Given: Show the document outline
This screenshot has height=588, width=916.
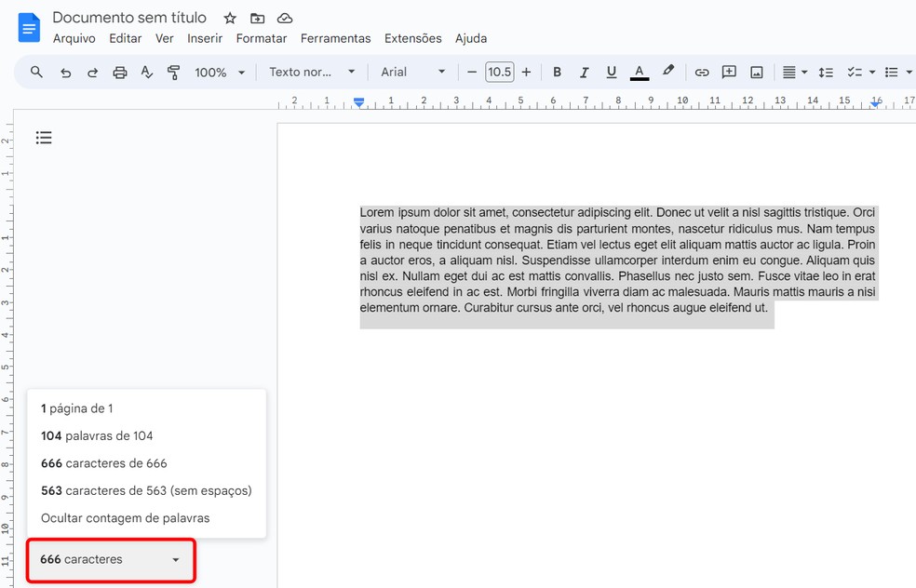Looking at the screenshot, I should tap(44, 138).
